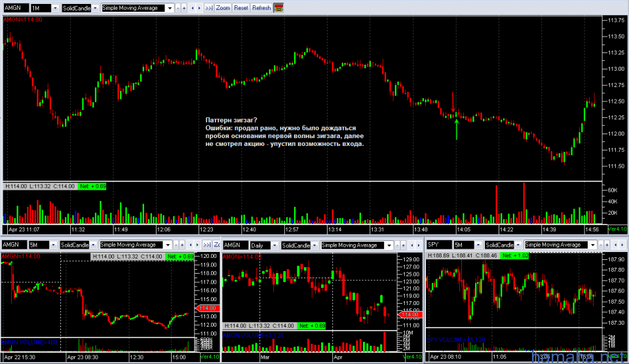Click the '14:56' time label in main chart
Screen dimensions: 629x364
[x=592, y=230]
